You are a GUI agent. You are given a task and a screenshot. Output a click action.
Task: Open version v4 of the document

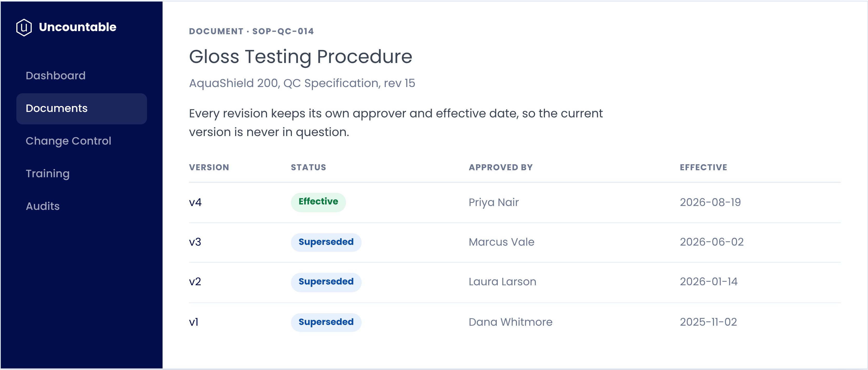(x=515, y=202)
